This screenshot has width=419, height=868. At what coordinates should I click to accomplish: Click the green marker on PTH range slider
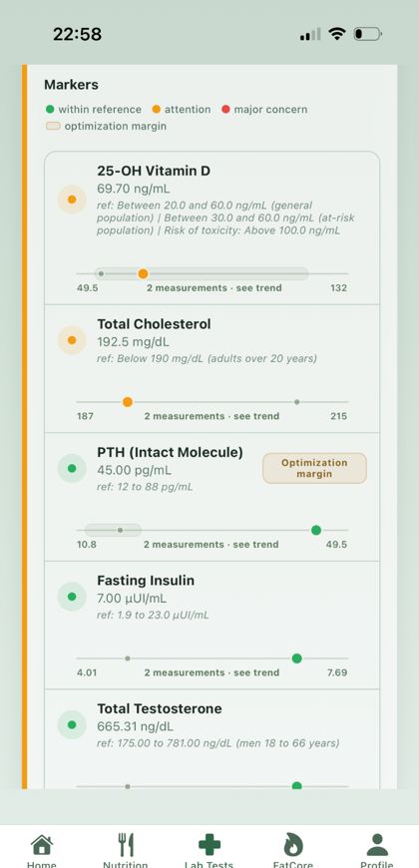(316, 531)
